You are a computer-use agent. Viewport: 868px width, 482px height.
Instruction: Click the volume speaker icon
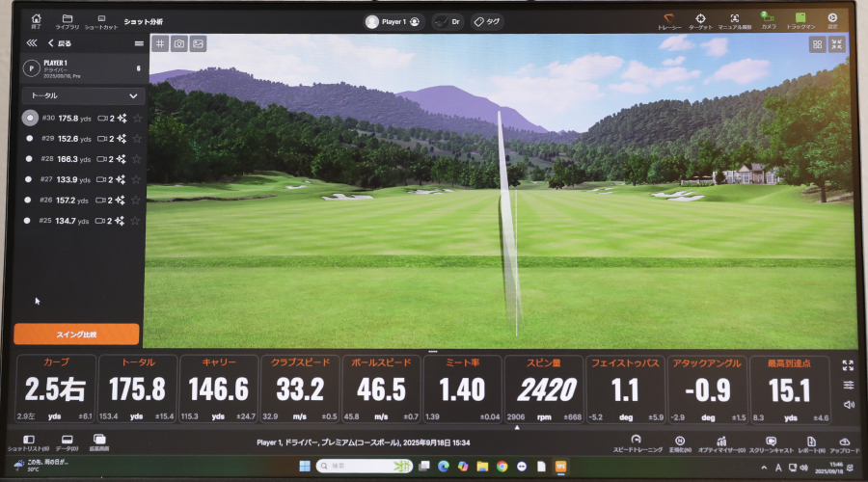pos(849,404)
